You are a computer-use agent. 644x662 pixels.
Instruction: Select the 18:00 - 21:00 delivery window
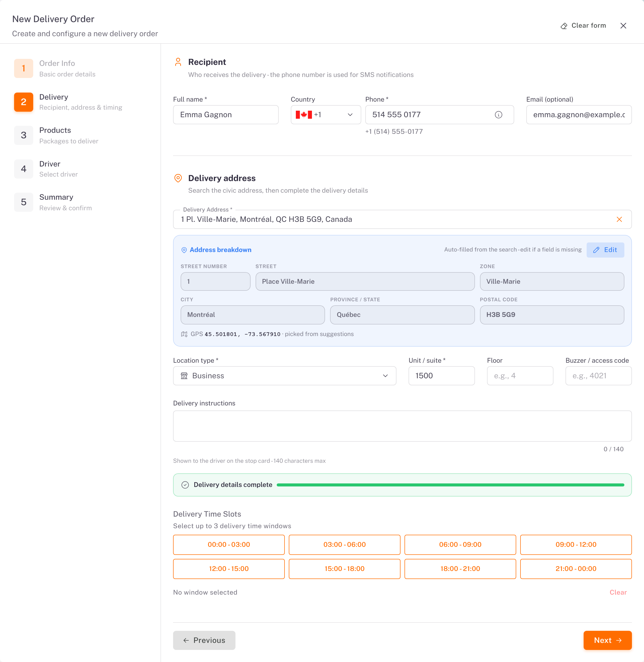pos(460,569)
